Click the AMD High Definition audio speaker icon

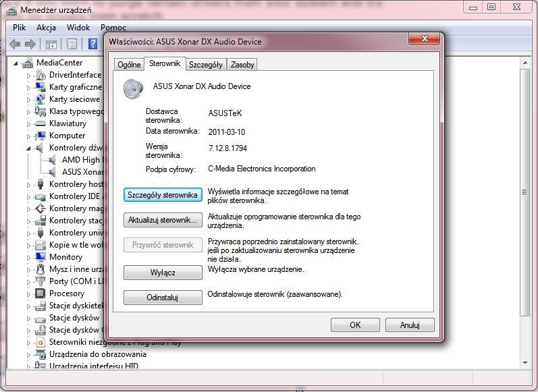pyautogui.click(x=53, y=160)
